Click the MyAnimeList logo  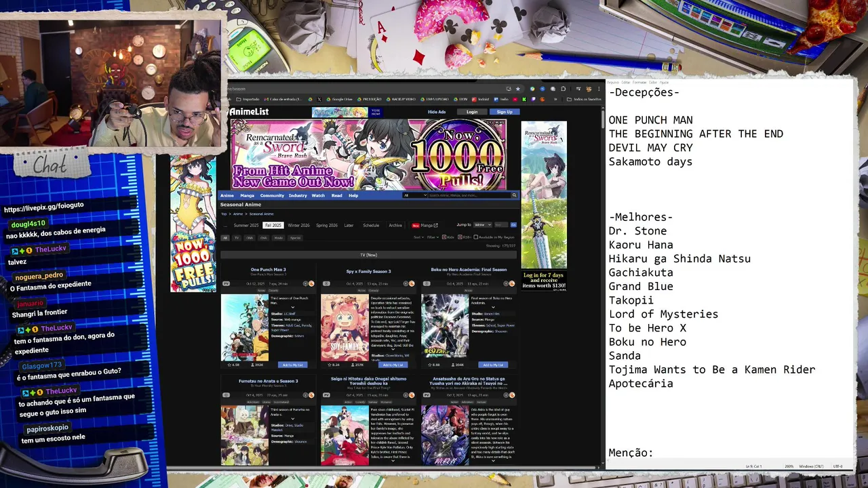pyautogui.click(x=248, y=112)
